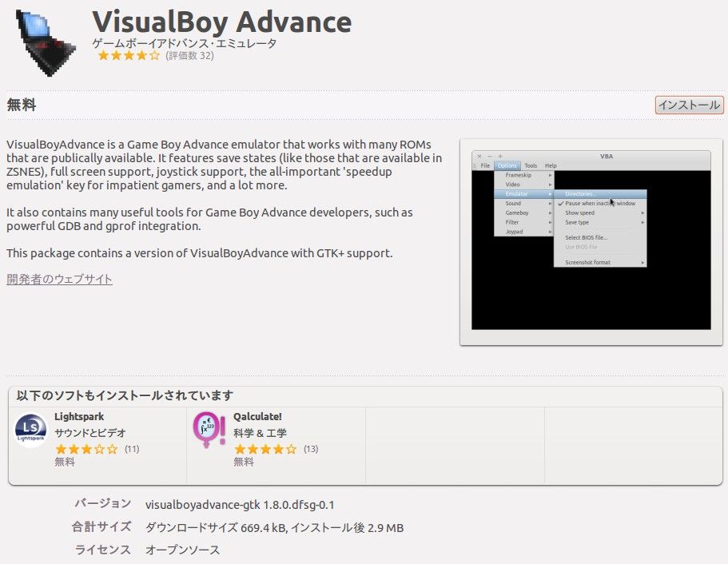Click the (評価数 32) review count
This screenshot has height=564, width=728.
click(189, 56)
